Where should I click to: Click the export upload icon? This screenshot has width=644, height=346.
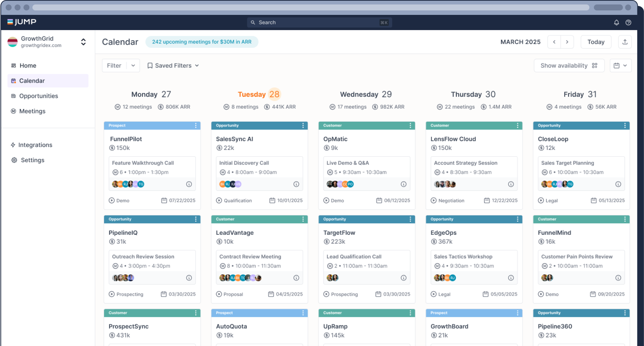[x=625, y=42]
